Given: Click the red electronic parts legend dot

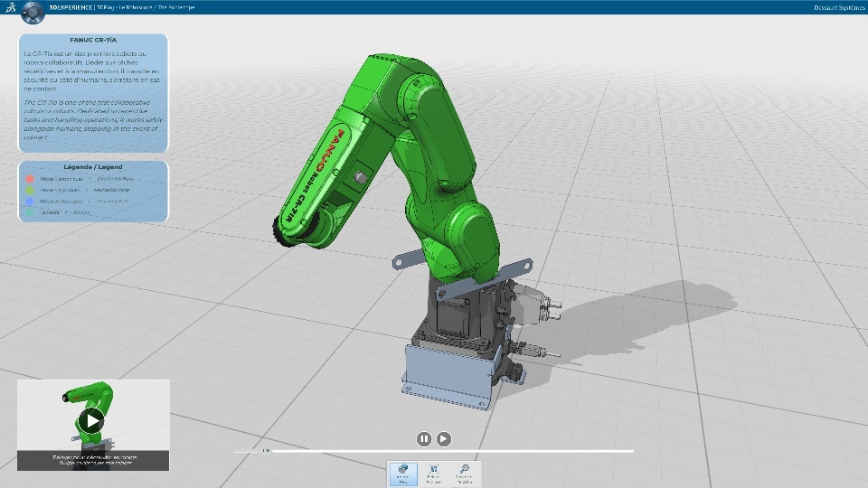Looking at the screenshot, I should pos(30,179).
